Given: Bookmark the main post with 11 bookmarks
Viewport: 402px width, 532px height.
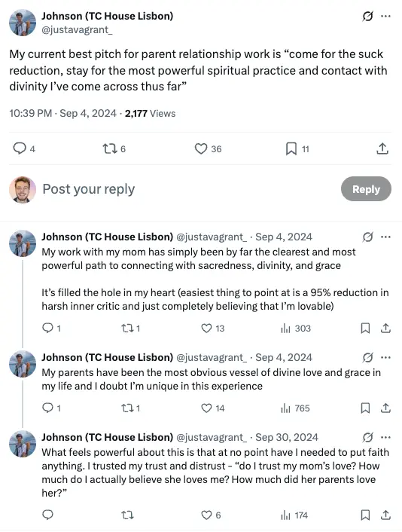Looking at the screenshot, I should (291, 148).
